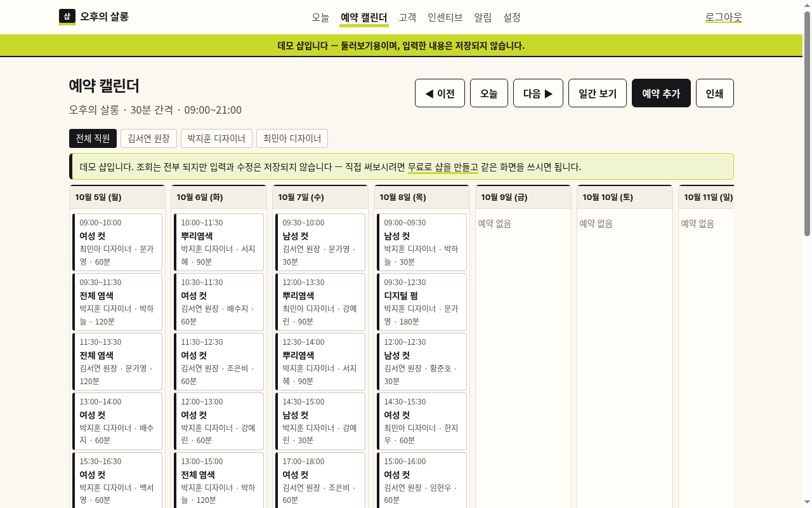
Task: Switch to 일간 보기
Action: (x=598, y=93)
